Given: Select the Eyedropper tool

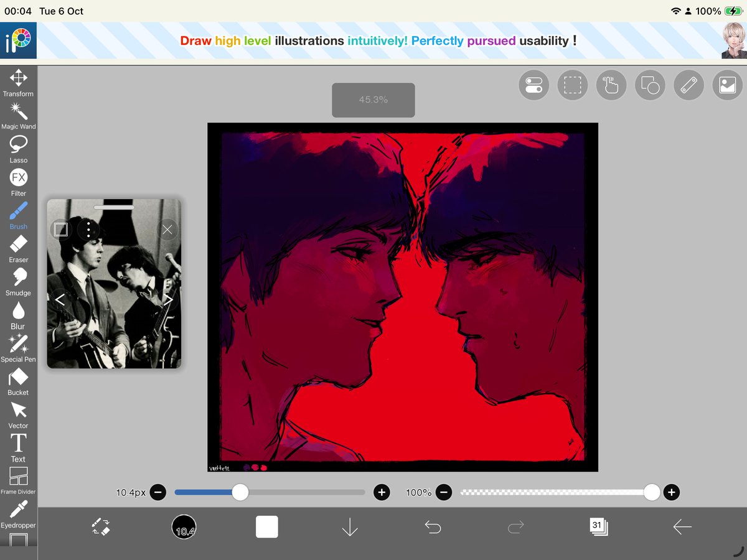Looking at the screenshot, I should pos(18,515).
